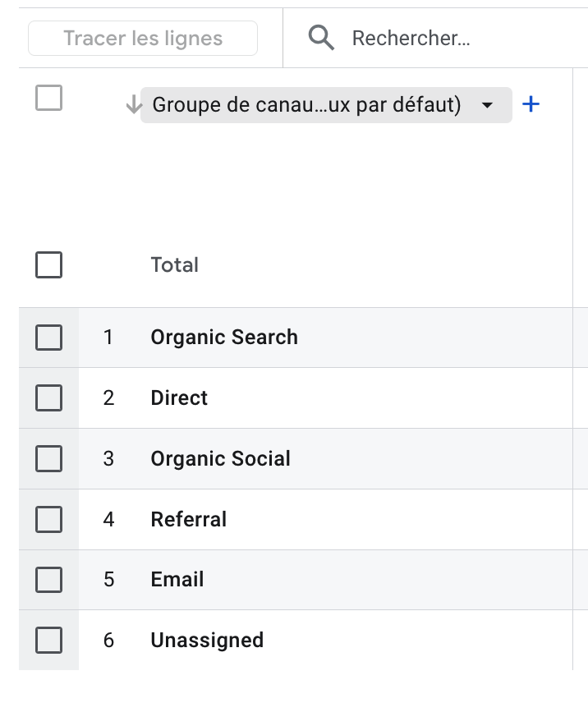The height and width of the screenshot is (703, 588).
Task: Add a secondary dimension with the plus icon
Action: click(531, 104)
